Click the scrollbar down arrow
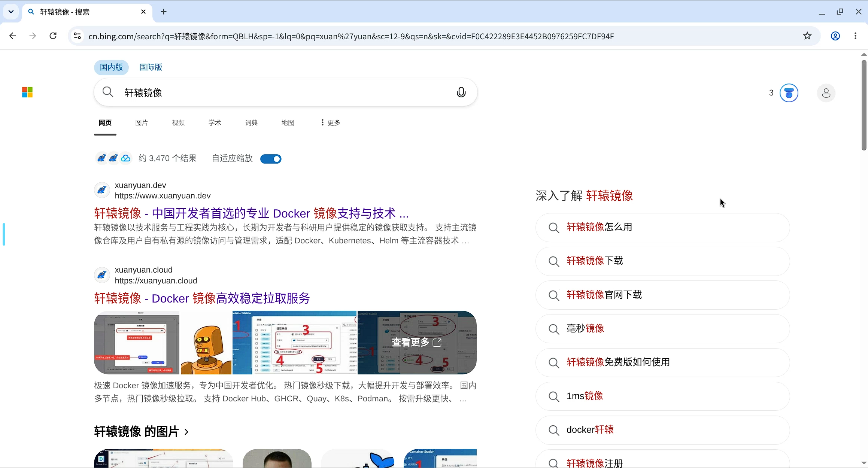Viewport: 868px width, 468px height. [x=864, y=464]
